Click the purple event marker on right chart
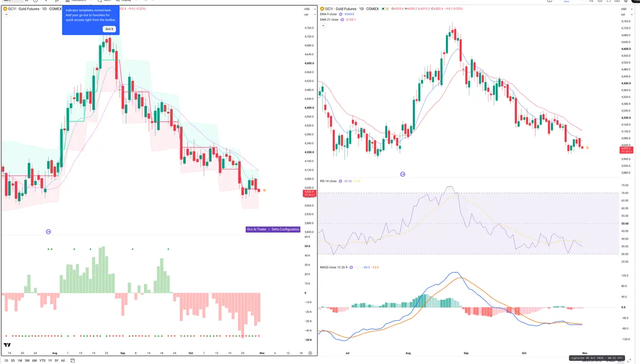 point(403,174)
